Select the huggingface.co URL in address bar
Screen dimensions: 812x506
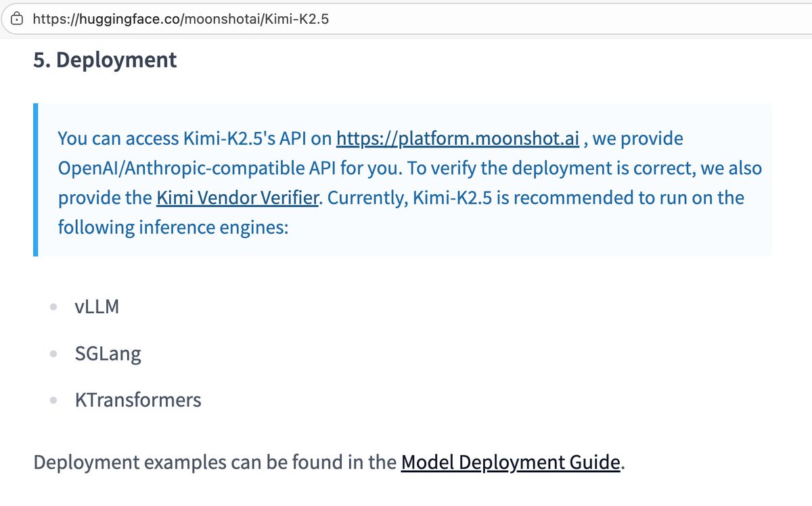(x=181, y=19)
